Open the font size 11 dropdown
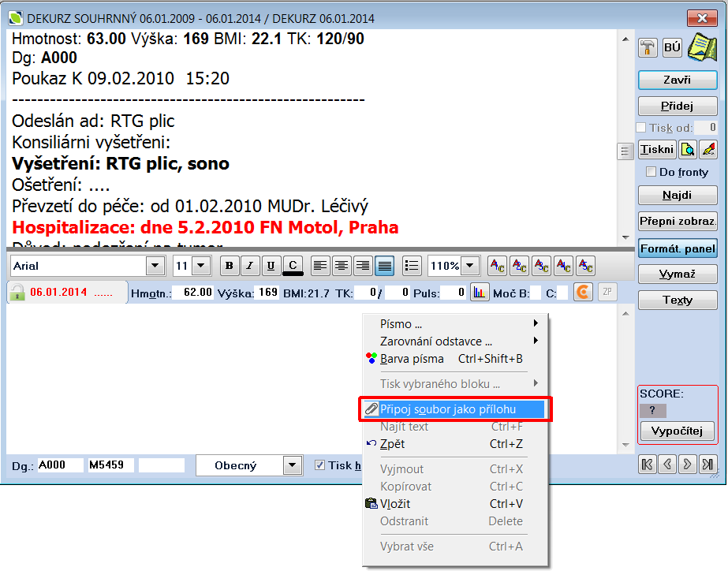The height and width of the screenshot is (571, 728). point(201,266)
